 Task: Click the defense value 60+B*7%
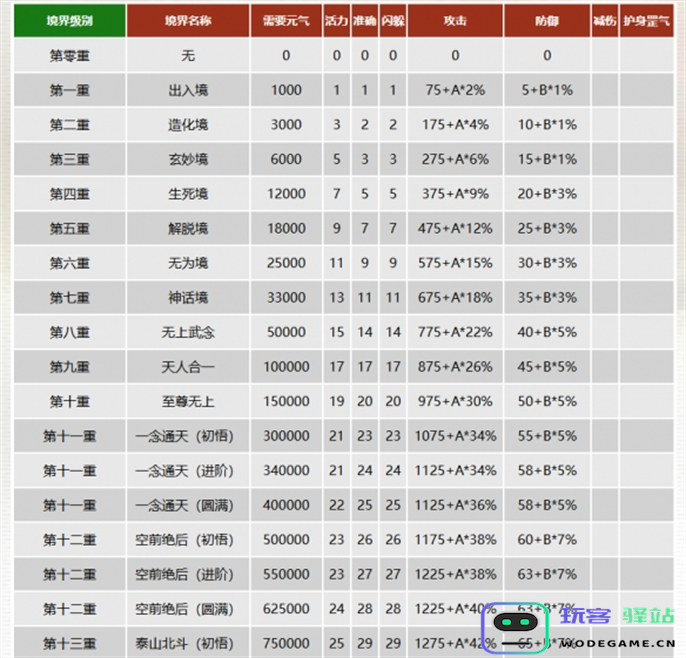(x=547, y=539)
